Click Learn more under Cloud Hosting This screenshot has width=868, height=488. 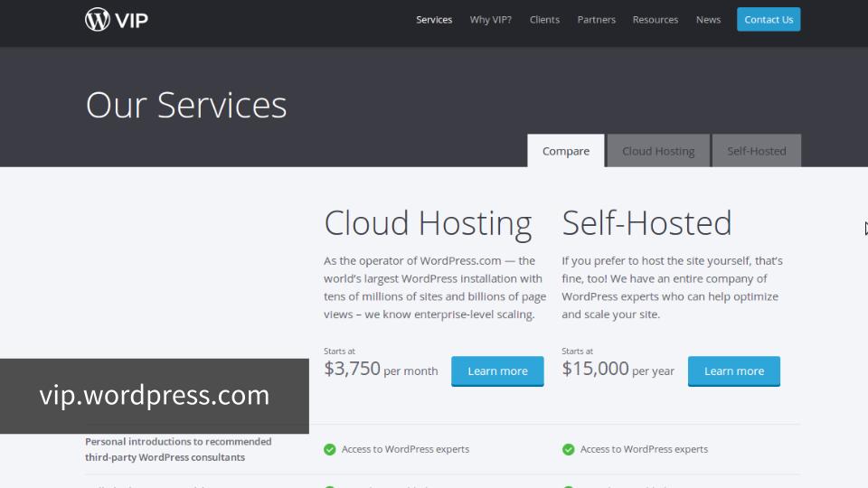tap(497, 371)
